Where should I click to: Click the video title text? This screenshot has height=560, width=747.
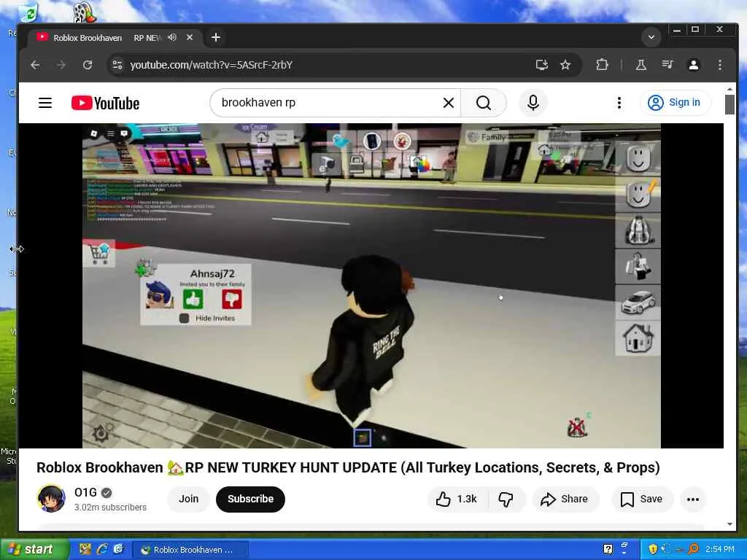(x=348, y=467)
